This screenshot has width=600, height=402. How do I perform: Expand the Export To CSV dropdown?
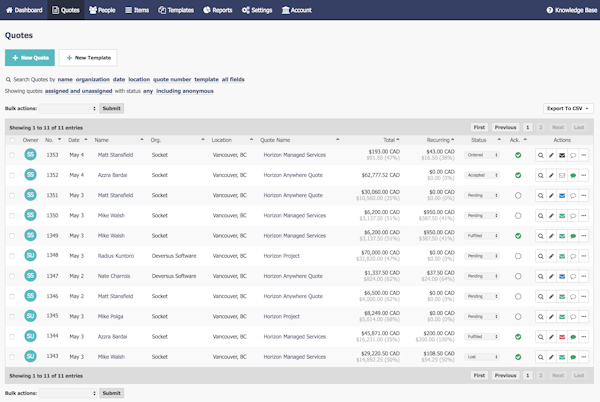[567, 108]
